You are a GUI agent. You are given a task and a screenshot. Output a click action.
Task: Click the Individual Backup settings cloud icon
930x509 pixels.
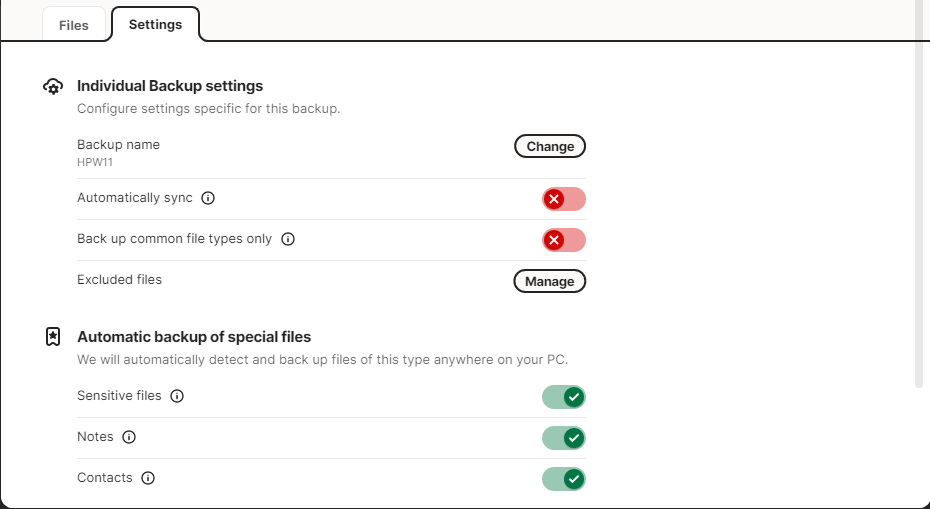click(x=53, y=87)
